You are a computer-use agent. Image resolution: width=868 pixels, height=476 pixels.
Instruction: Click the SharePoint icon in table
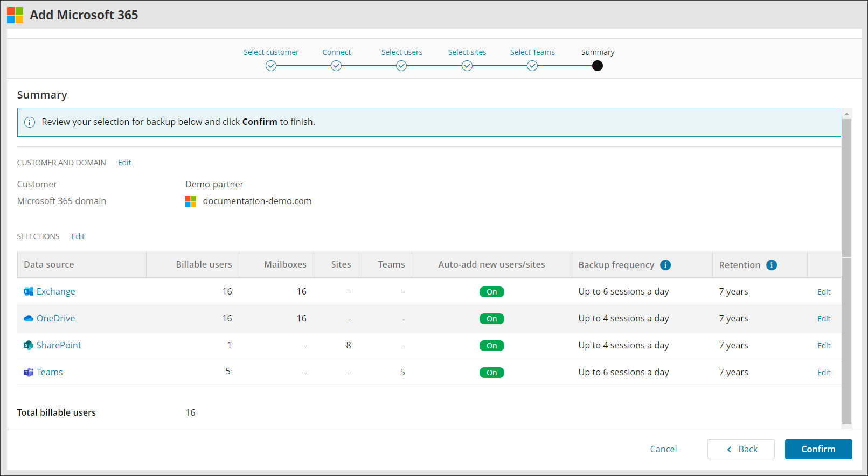[x=29, y=345]
